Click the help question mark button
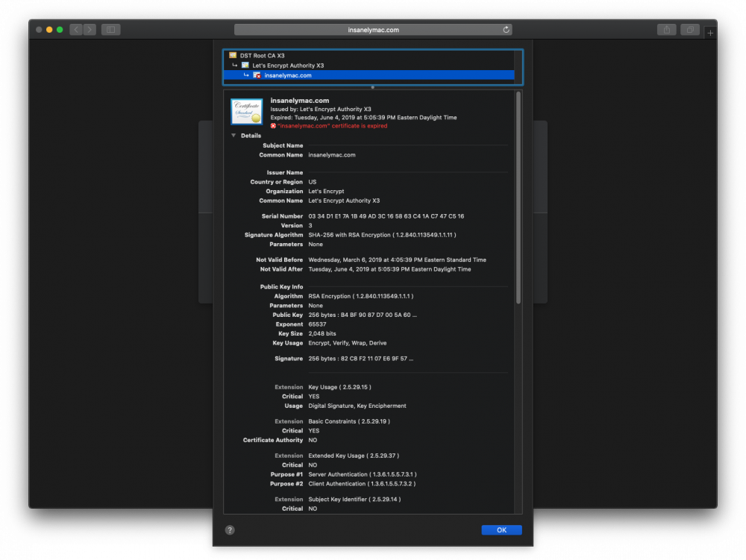 [230, 530]
